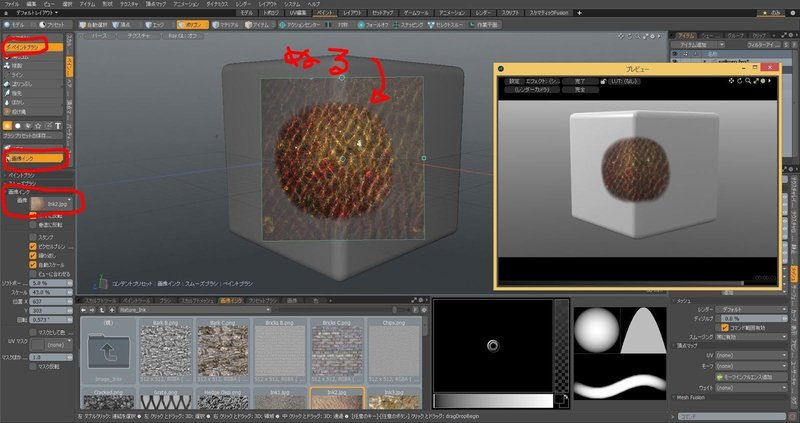Select the 塗りつぶし fill tool
This screenshot has height=423, width=800.
tap(33, 84)
